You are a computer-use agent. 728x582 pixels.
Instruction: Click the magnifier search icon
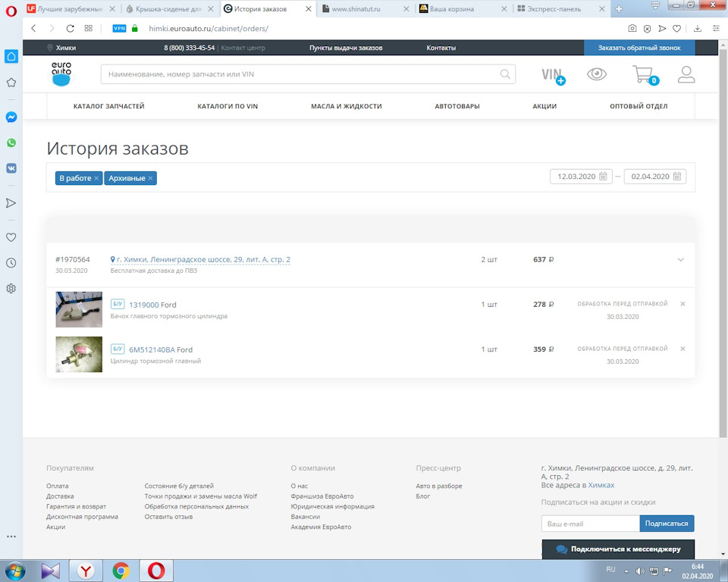pyautogui.click(x=505, y=74)
